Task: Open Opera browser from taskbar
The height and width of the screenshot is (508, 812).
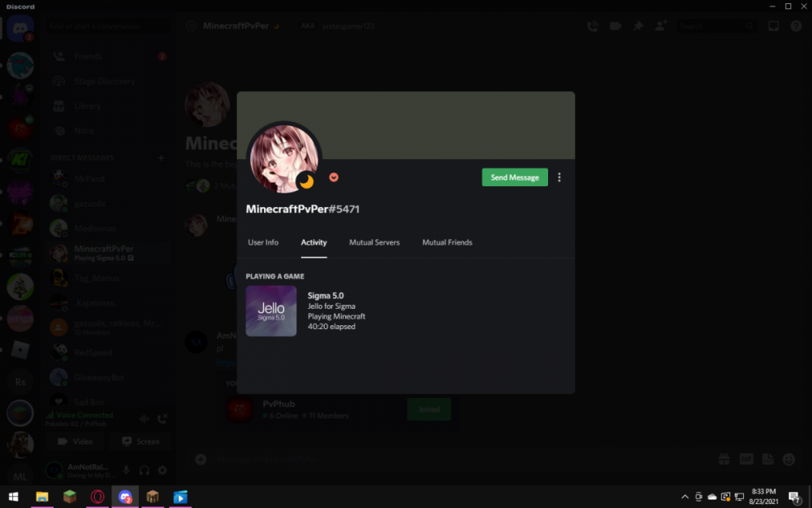Action: click(x=97, y=497)
